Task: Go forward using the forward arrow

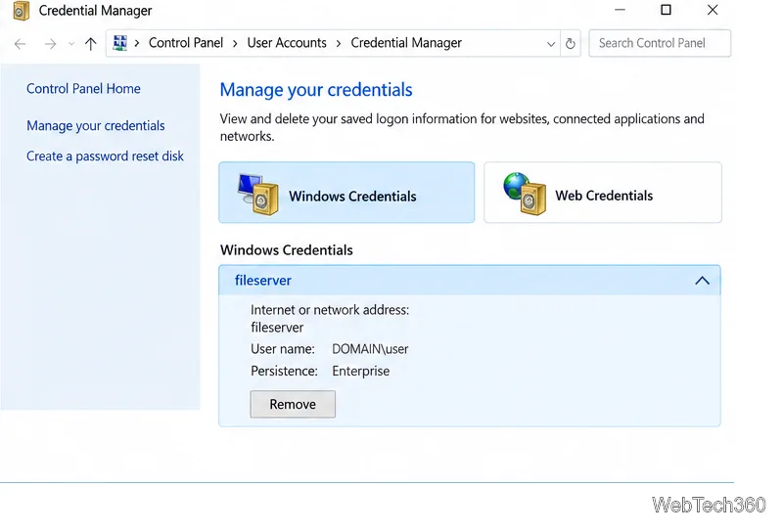Action: pyautogui.click(x=50, y=44)
